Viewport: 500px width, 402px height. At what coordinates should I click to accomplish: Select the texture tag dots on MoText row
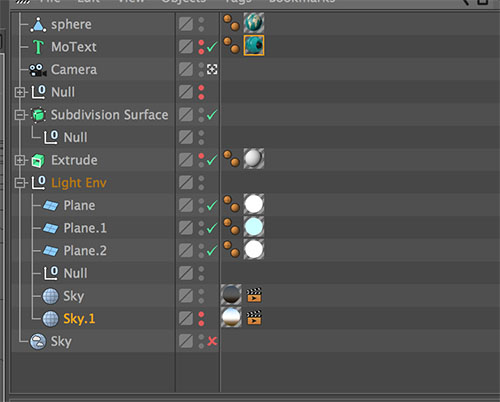(x=231, y=45)
